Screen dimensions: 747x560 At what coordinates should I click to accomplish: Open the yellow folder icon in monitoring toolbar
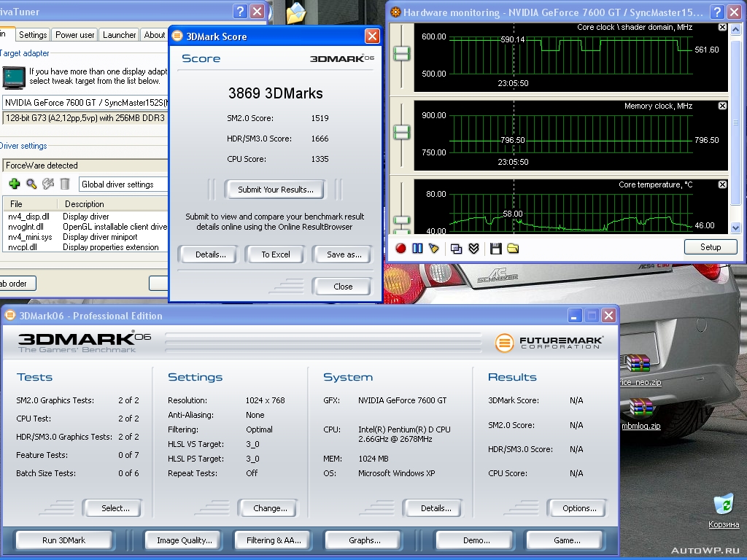tap(513, 248)
